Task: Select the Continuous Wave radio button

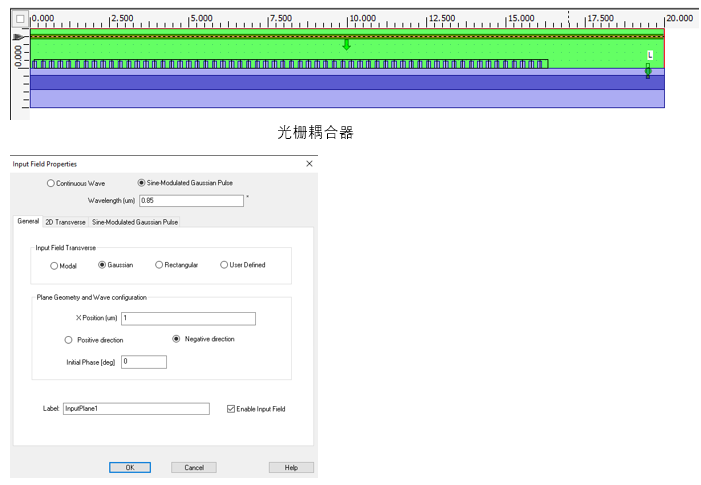Action: pos(51,183)
